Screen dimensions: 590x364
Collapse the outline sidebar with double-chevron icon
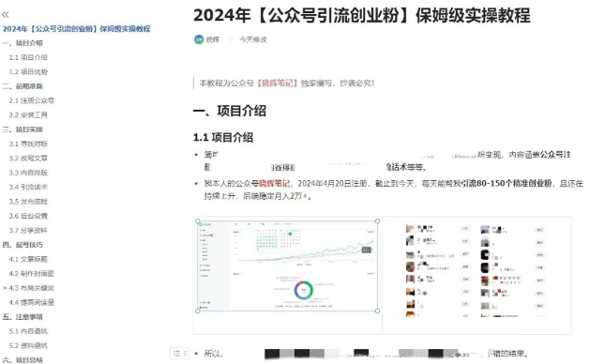(x=6, y=15)
